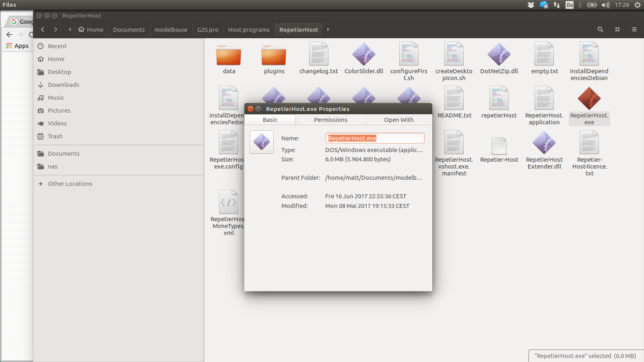This screenshot has width=644, height=362.
Task: Switch to the Permissions tab
Action: click(330, 119)
